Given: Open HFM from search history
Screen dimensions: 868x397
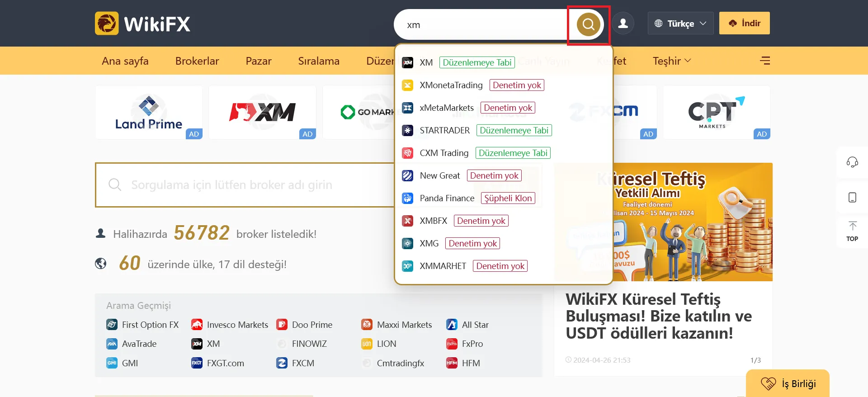Looking at the screenshot, I should (x=463, y=363).
